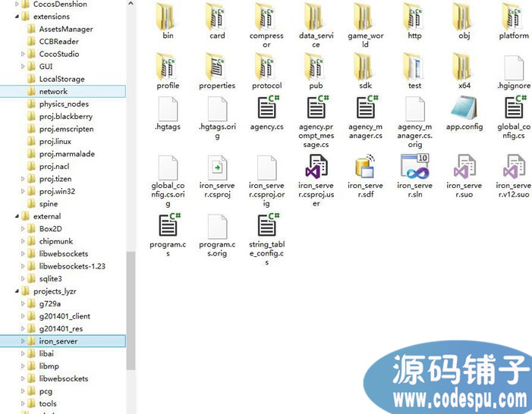The height and width of the screenshot is (414, 532).
Task: Select physics_nodes in the folder tree
Action: [x=64, y=104]
